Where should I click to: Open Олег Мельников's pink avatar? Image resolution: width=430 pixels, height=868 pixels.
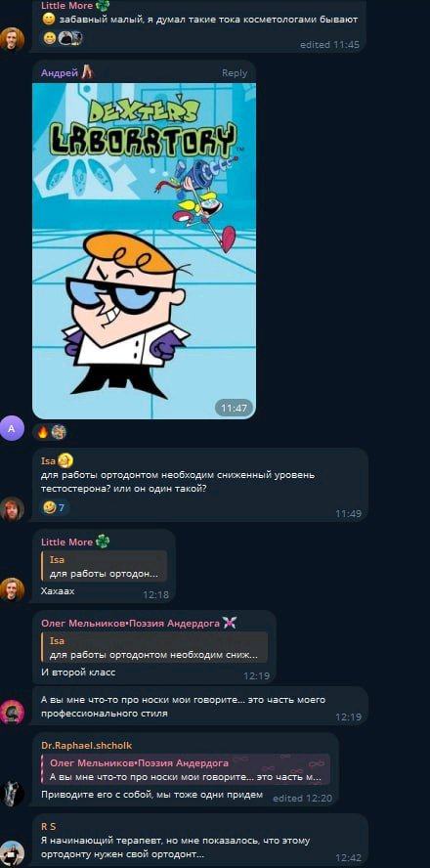tap(12, 712)
